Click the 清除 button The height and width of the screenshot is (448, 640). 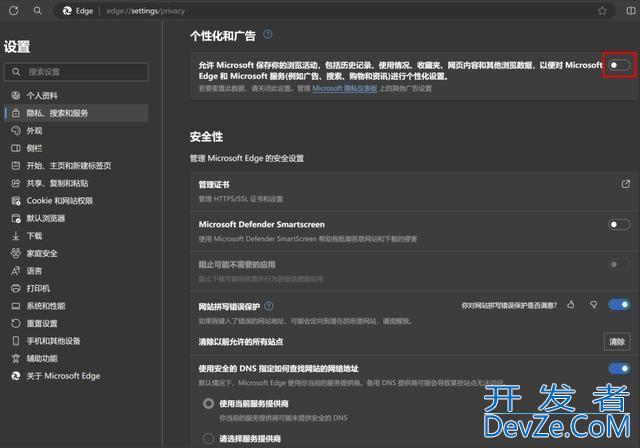tap(617, 342)
